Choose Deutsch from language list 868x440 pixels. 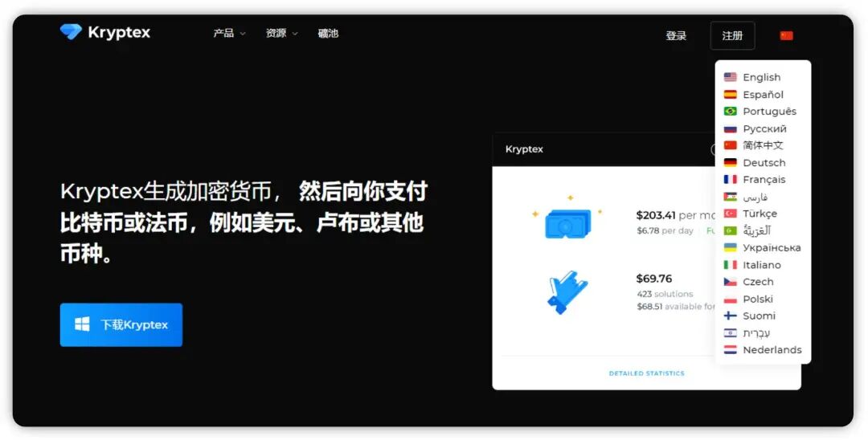point(764,162)
